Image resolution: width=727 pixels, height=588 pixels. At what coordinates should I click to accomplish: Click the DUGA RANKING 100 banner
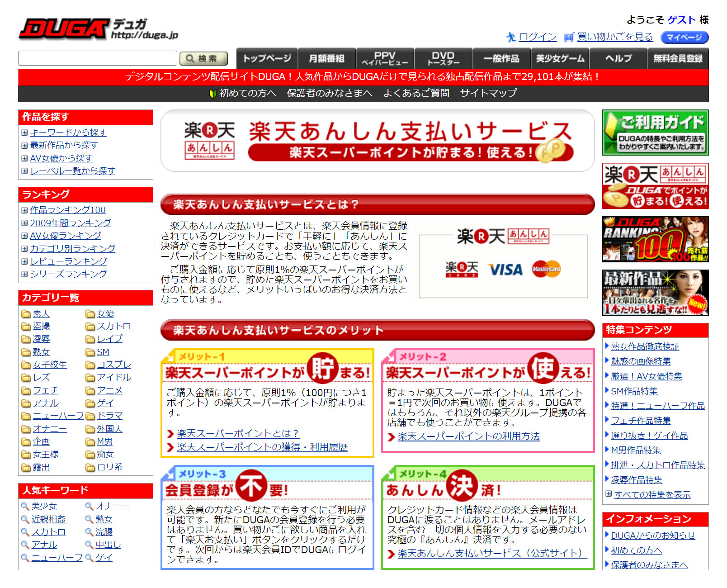click(x=655, y=239)
